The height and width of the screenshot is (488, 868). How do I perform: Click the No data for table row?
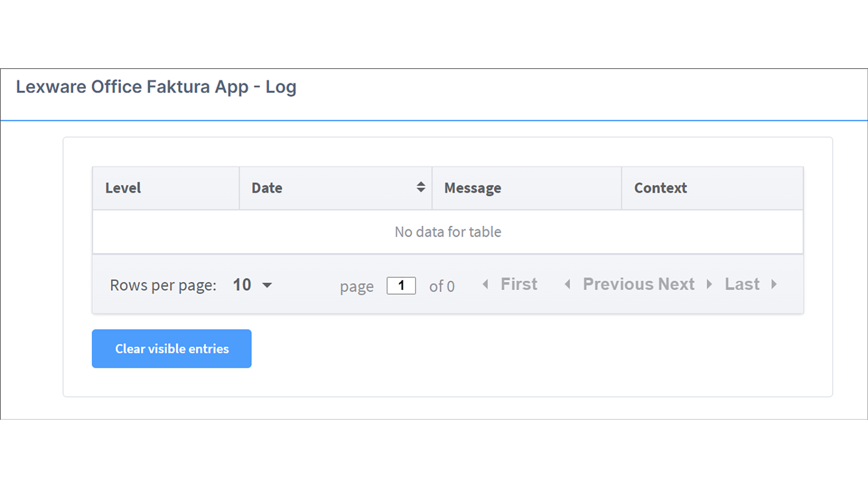(x=448, y=232)
